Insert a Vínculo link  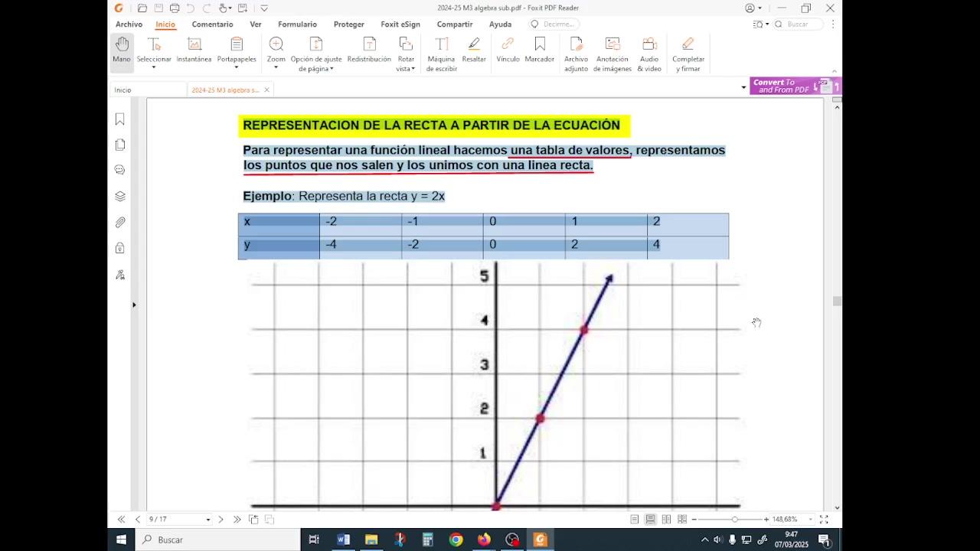point(508,50)
